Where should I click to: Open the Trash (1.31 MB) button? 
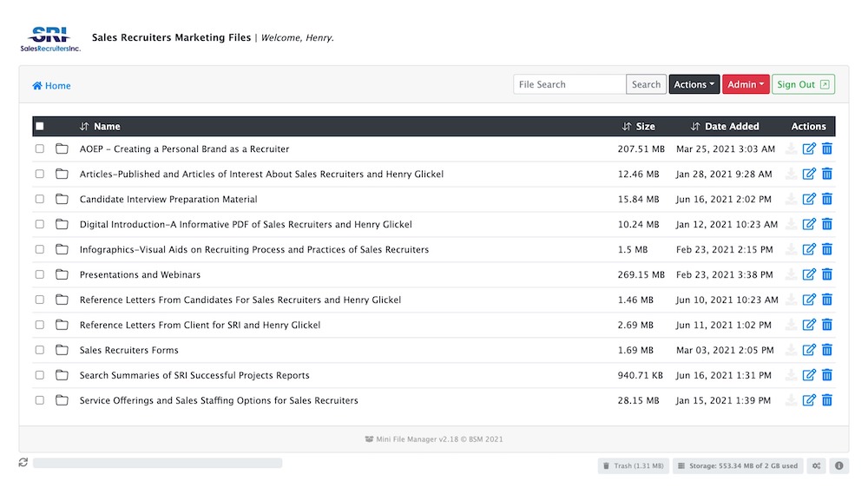(x=634, y=465)
